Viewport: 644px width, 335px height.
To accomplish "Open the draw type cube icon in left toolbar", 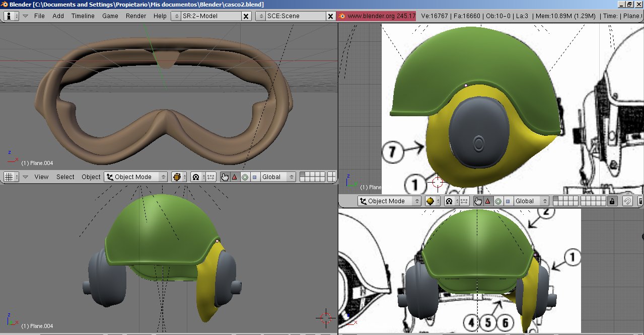I will pyautogui.click(x=177, y=177).
